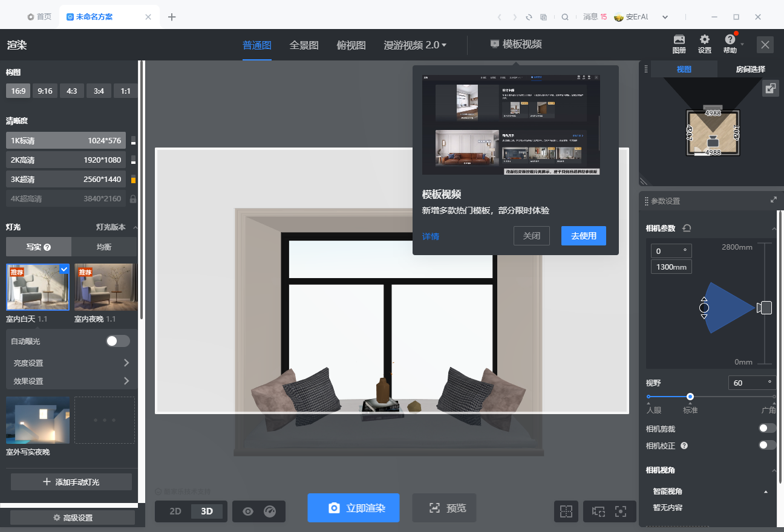
Task: Click the speedometer gauge icon
Action: [270, 511]
